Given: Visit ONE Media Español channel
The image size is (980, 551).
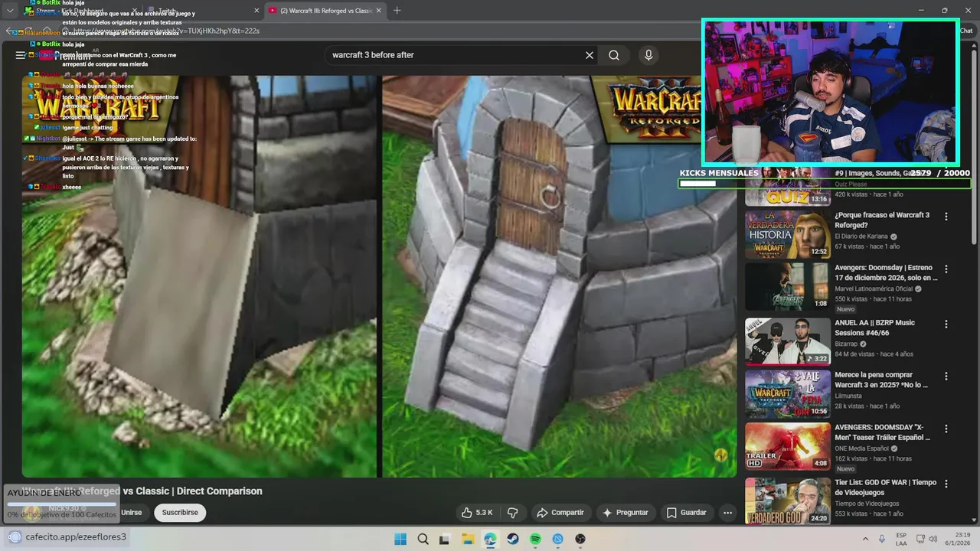Looking at the screenshot, I should 861,448.
